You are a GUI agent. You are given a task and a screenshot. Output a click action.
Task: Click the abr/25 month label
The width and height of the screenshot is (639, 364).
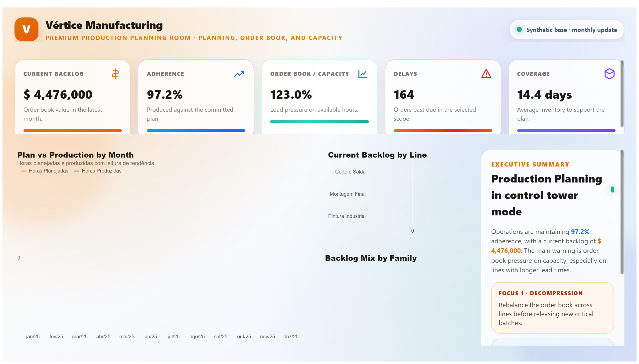(x=103, y=337)
